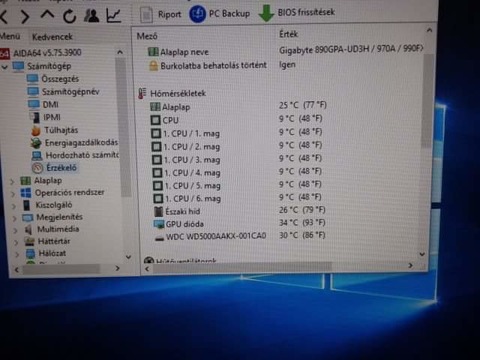Open the Energiagazdálkodás tree item
Viewport: 480px width, 360px height.
pos(81,143)
